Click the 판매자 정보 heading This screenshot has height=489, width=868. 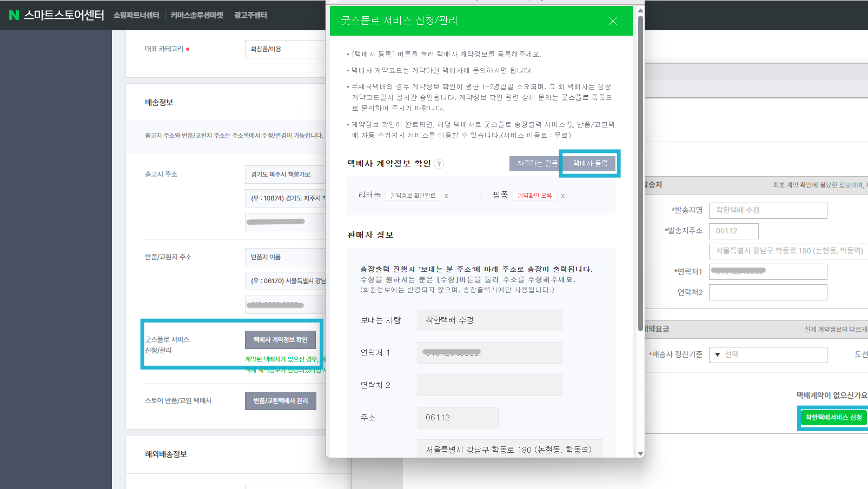[370, 235]
